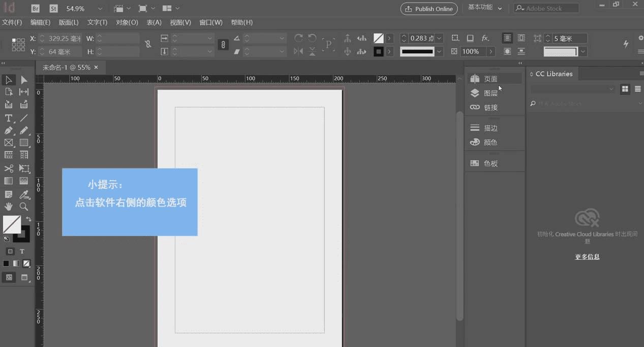This screenshot has width=644, height=347.
Task: Toggle constrain proportions for width and height
Action: pyautogui.click(x=148, y=44)
